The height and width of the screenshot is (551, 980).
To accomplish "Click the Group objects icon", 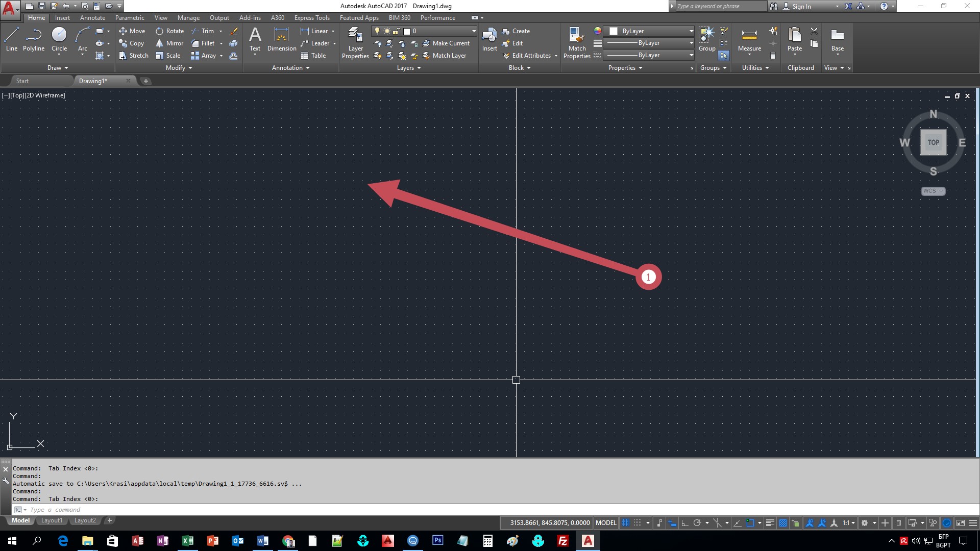I will coord(707,39).
